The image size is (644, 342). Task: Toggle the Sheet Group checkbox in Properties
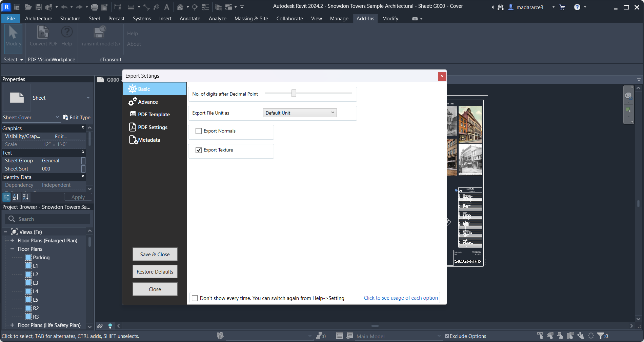(83, 161)
